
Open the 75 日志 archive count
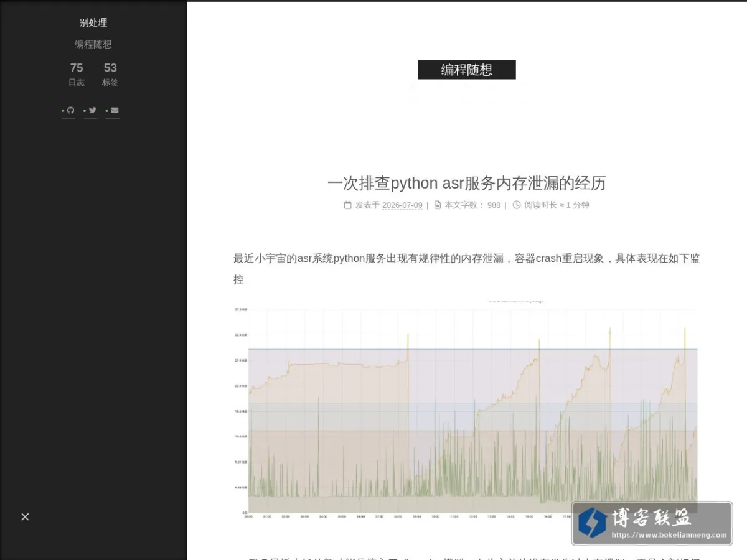[77, 74]
